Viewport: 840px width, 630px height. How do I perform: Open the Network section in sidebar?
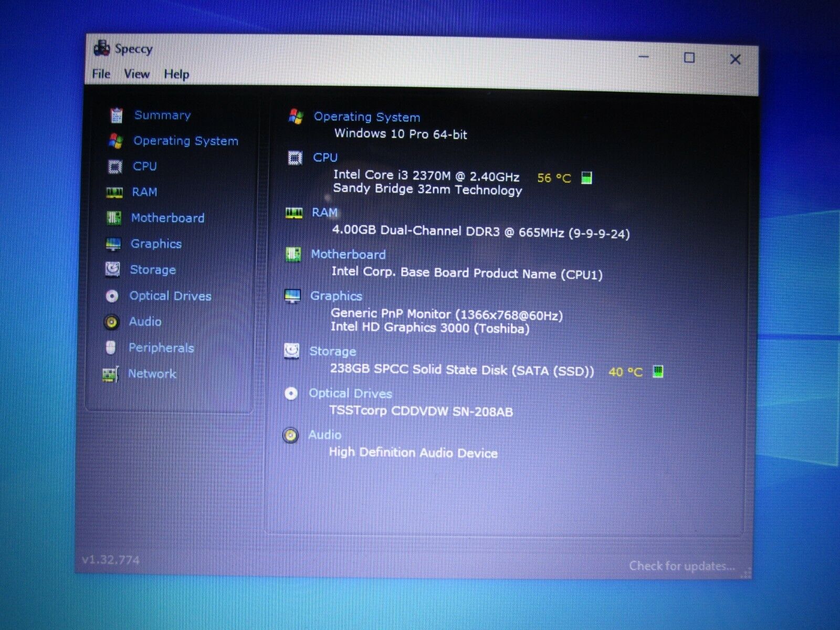tap(152, 374)
